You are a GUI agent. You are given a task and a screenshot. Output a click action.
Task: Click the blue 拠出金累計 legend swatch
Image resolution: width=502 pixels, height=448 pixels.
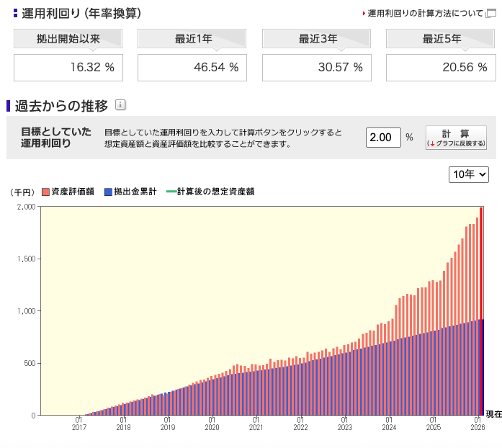point(108,192)
